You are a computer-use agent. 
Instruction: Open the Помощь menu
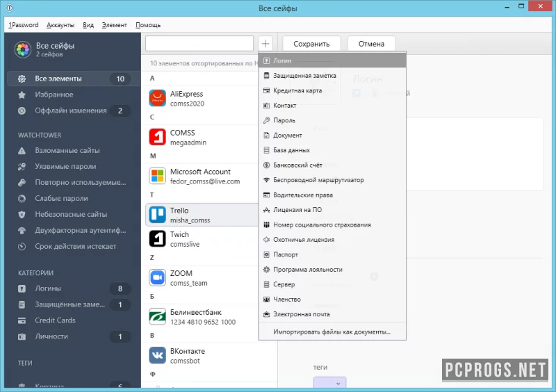[148, 25]
